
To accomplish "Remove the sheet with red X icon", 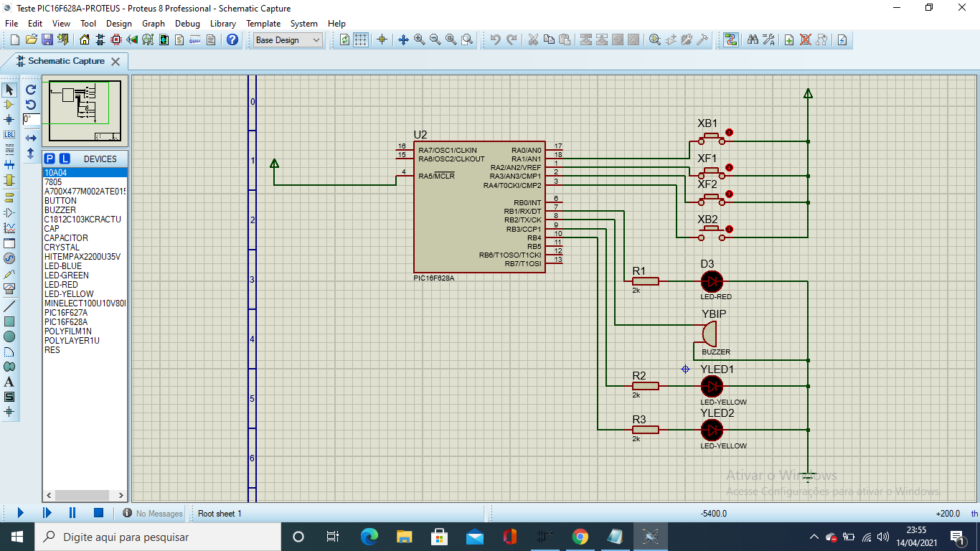I will (805, 39).
